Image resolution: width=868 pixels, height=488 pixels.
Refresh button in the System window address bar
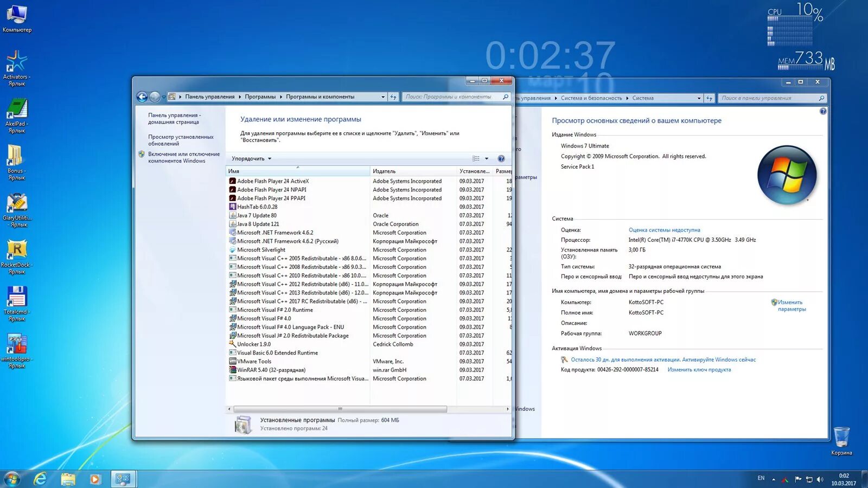(709, 98)
